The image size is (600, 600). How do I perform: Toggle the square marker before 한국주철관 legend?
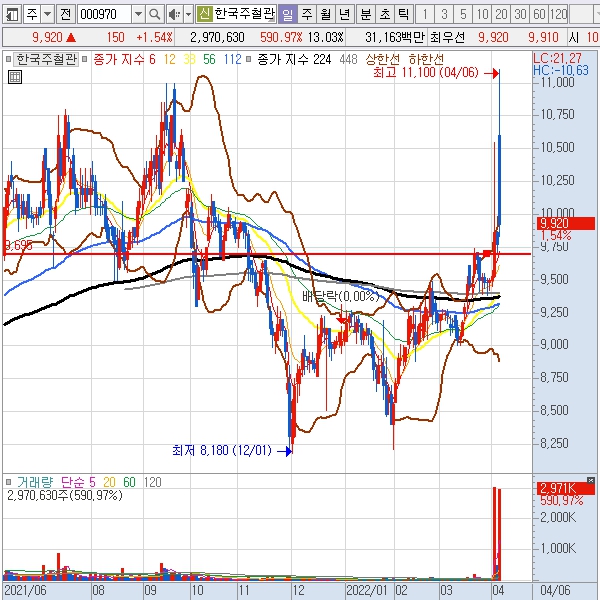click(8, 59)
